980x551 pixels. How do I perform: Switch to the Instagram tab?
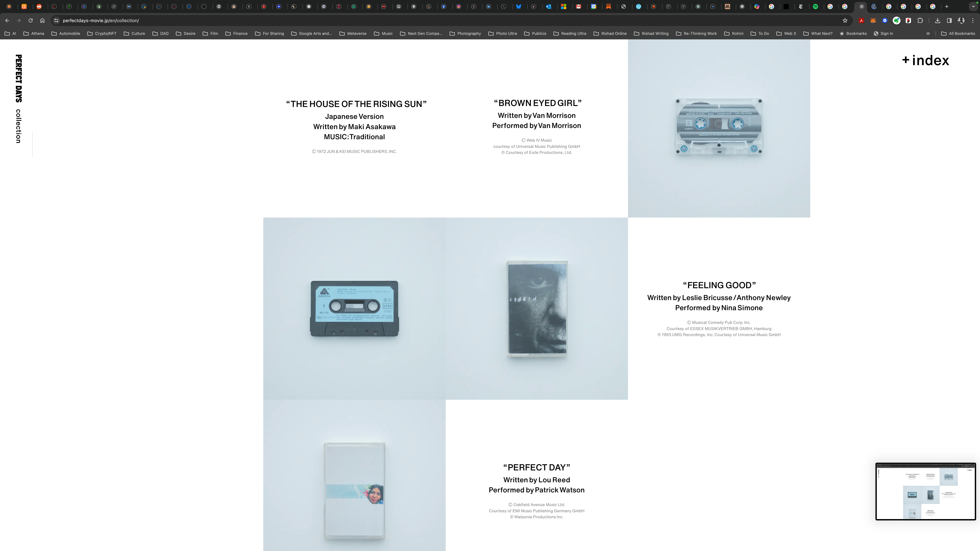459,7
